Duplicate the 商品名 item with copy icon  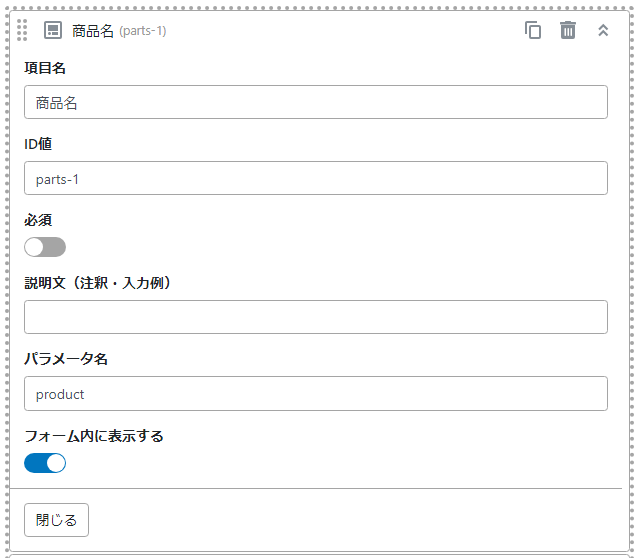(533, 30)
